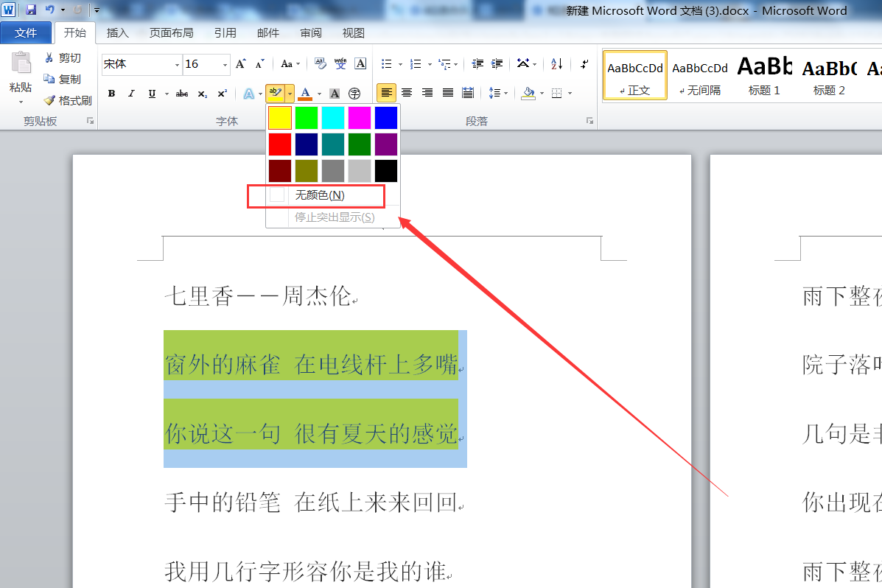
Task: Choose No Color (无颜色) menu item
Action: tap(333, 195)
